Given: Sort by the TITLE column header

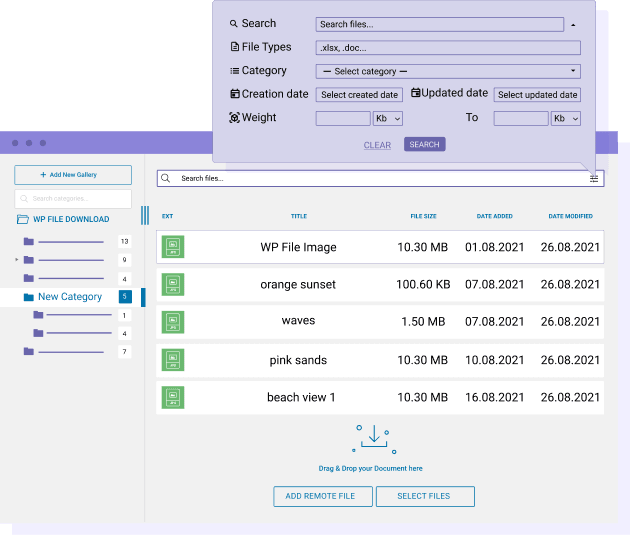Looking at the screenshot, I should [299, 216].
